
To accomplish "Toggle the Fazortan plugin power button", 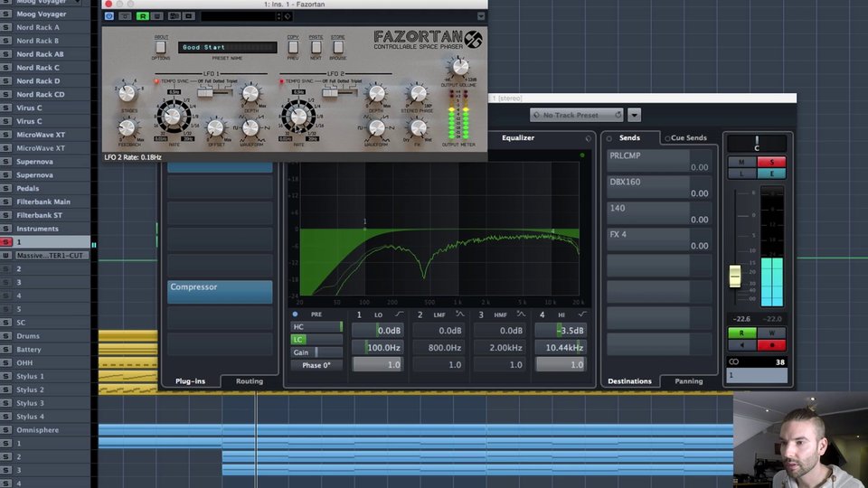I will (x=109, y=16).
